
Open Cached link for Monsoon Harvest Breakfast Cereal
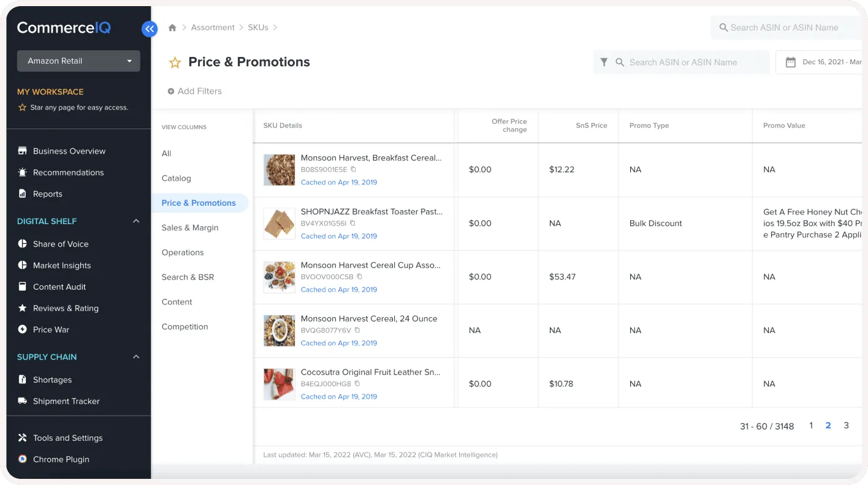click(x=339, y=182)
